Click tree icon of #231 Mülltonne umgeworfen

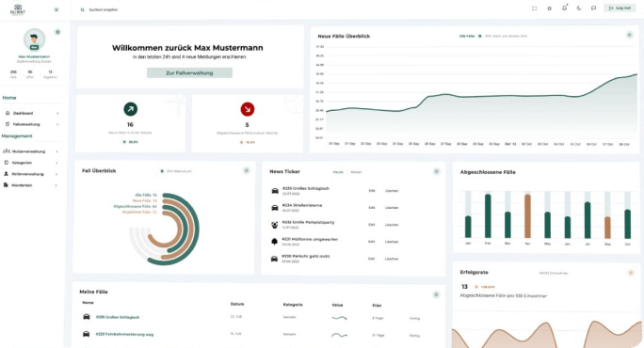pos(275,242)
